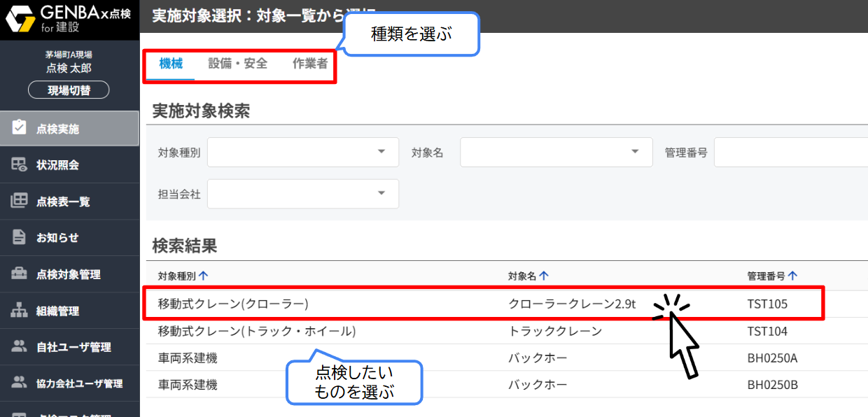This screenshot has height=417, width=868.
Task: Sort by 対象種別 column arrow
Action: click(204, 276)
